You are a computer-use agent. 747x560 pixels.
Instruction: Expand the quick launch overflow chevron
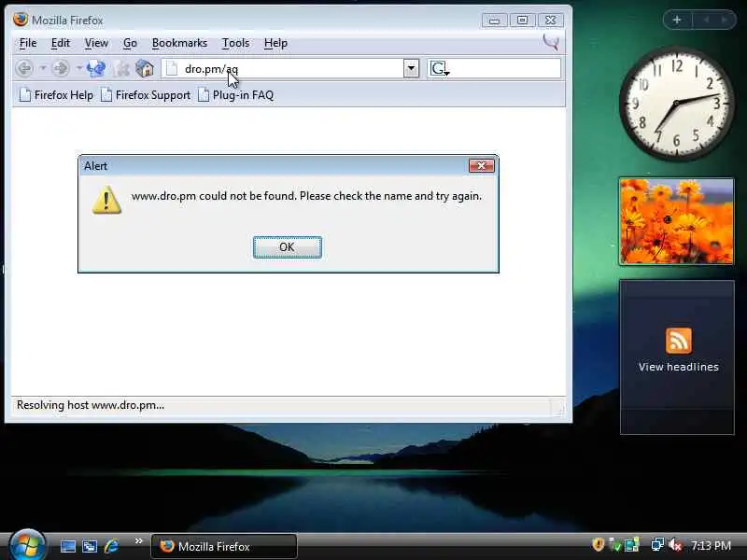(x=138, y=541)
